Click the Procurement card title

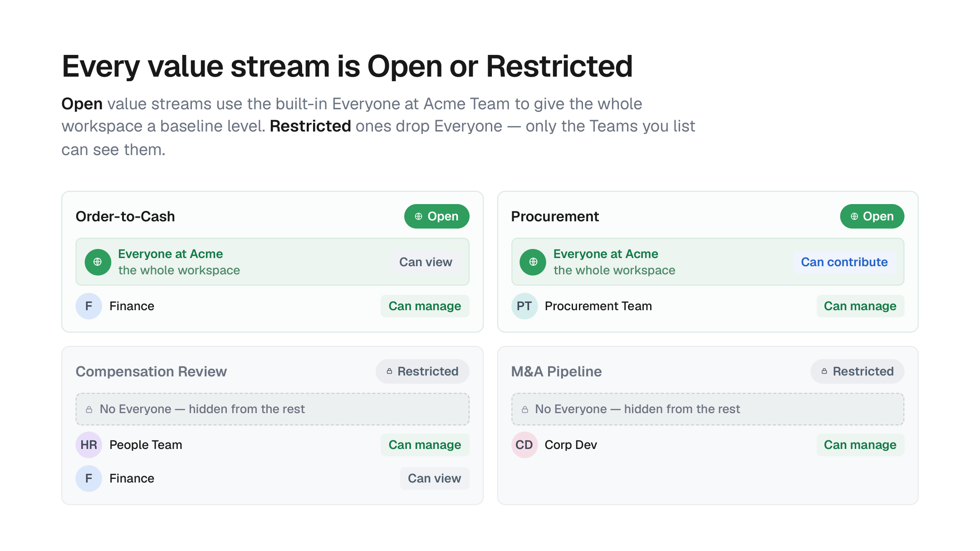pos(555,217)
